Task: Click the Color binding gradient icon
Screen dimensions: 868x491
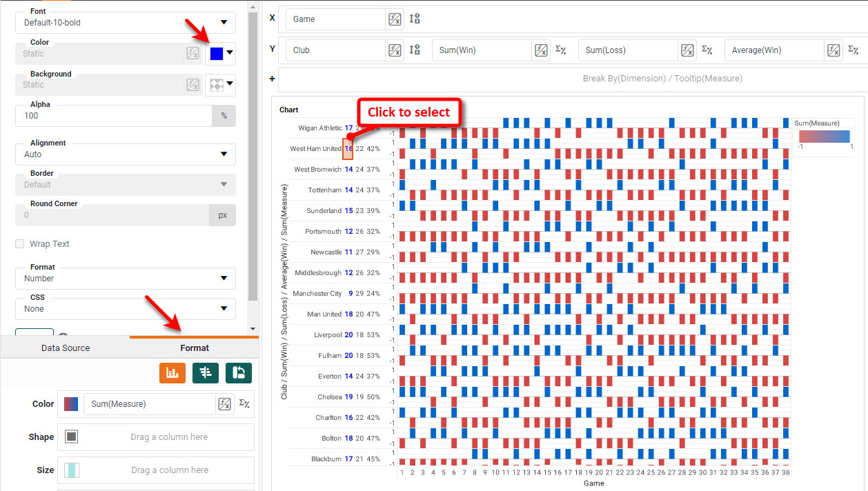Action: point(71,404)
